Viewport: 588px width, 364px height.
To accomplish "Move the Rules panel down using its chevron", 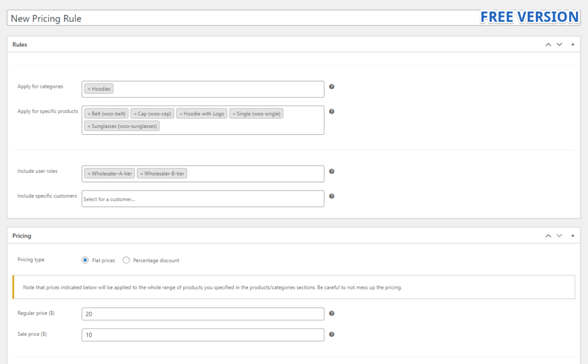I will 559,44.
